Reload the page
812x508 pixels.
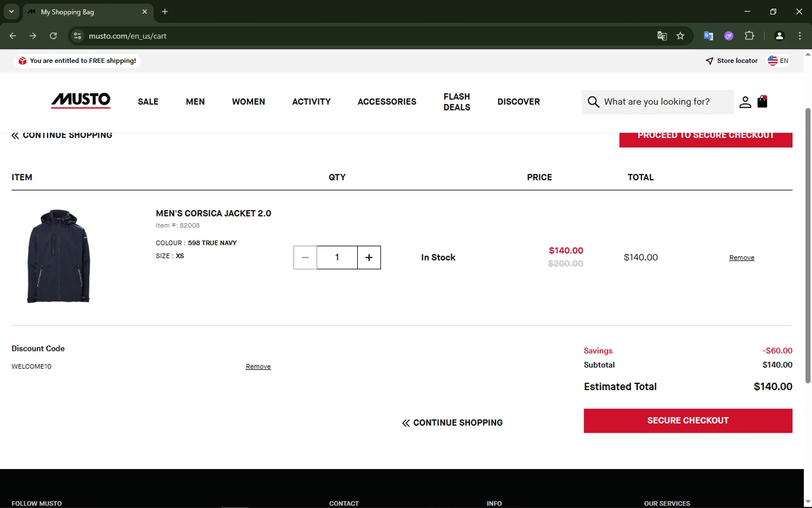pos(53,36)
